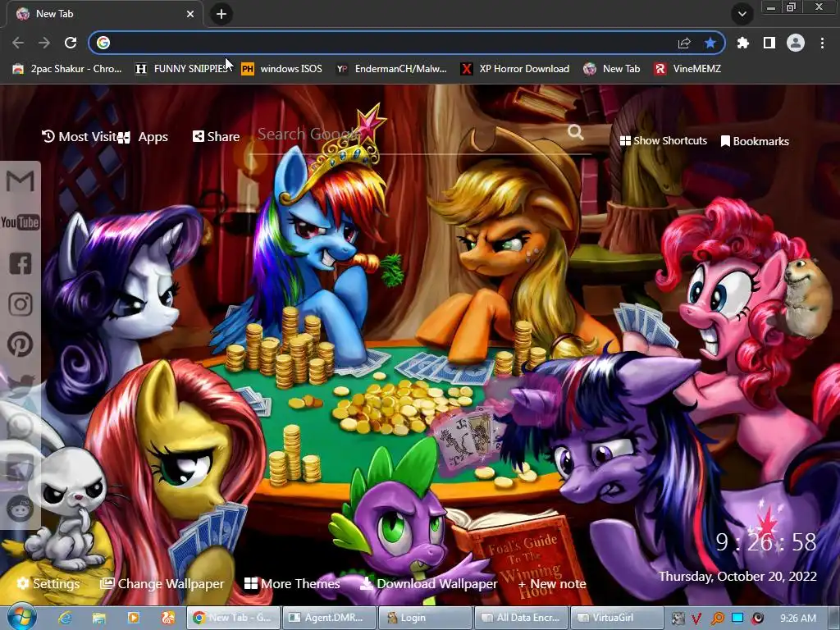Open VineMEMZ bookmark

click(687, 69)
